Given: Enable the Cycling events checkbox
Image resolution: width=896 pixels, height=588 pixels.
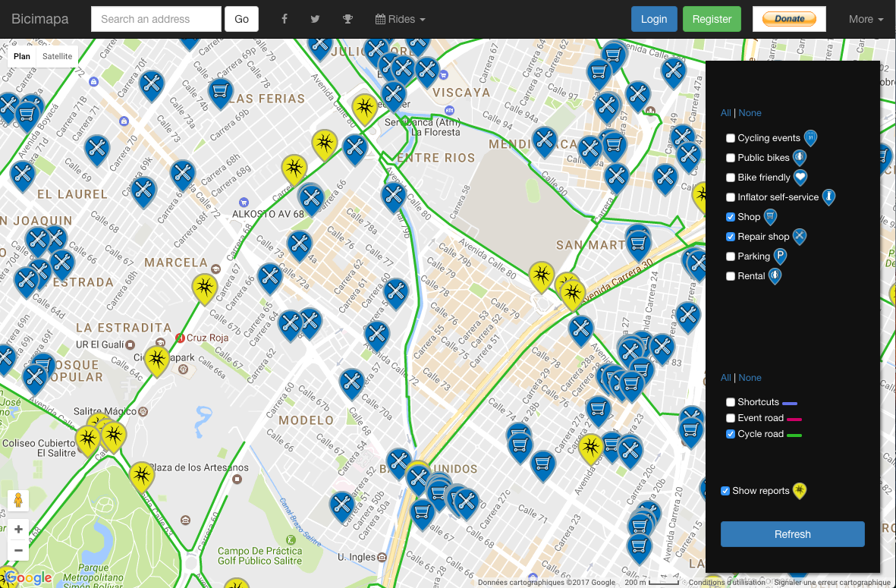Looking at the screenshot, I should click(x=731, y=138).
